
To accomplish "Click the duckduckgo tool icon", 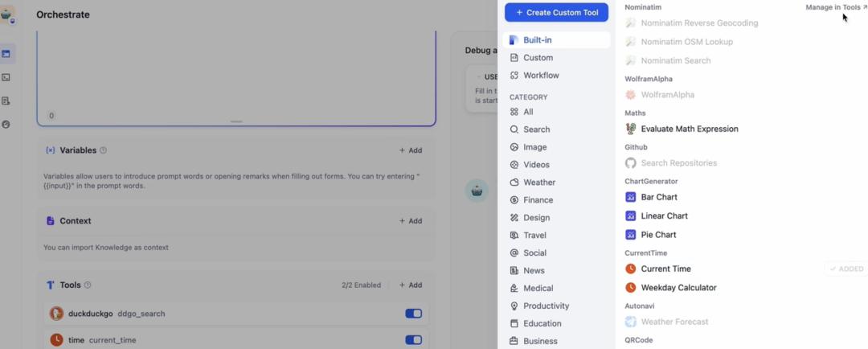I will pyautogui.click(x=56, y=314).
